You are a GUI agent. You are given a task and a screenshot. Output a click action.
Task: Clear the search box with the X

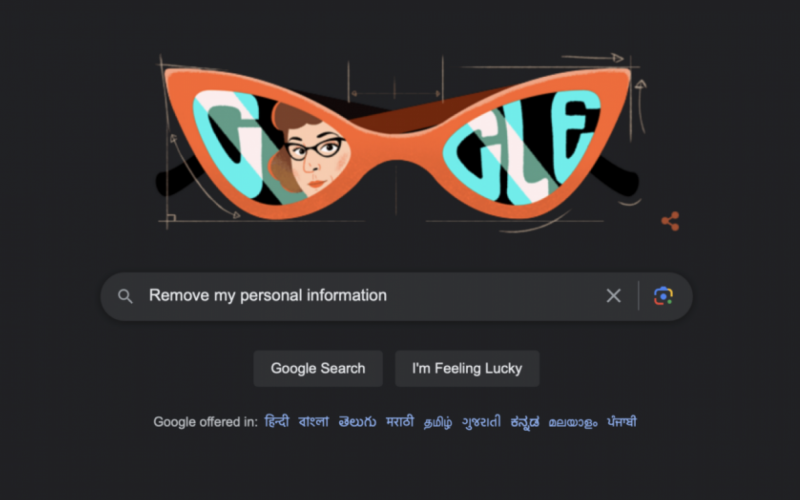coord(614,295)
